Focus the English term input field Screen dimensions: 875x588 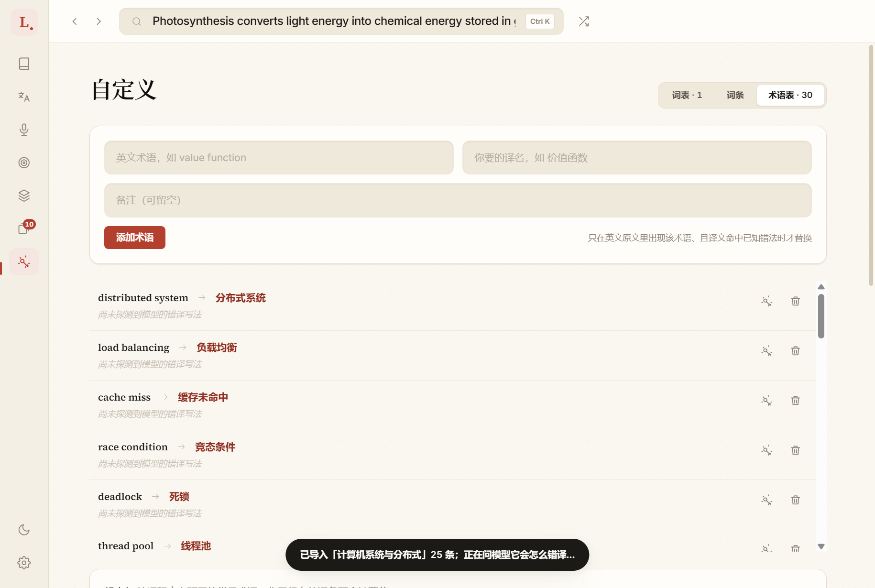279,158
